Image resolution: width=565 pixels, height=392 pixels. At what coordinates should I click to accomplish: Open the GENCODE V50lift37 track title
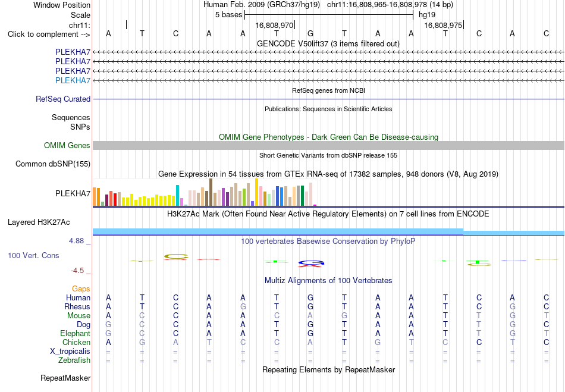(328, 44)
